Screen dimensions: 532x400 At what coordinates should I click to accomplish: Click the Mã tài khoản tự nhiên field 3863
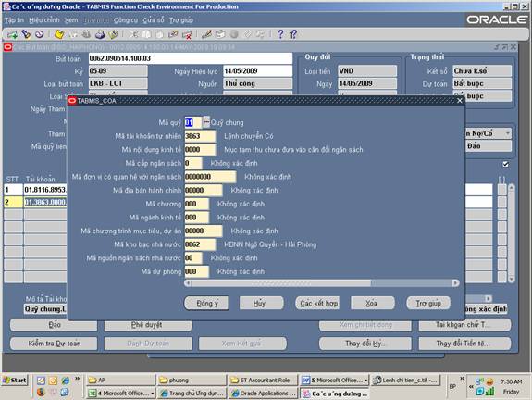(x=200, y=136)
